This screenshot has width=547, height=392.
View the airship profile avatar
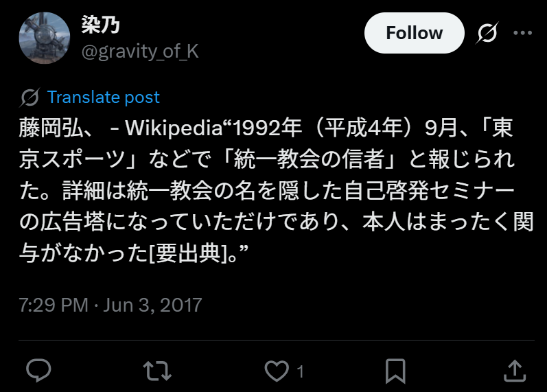45,38
